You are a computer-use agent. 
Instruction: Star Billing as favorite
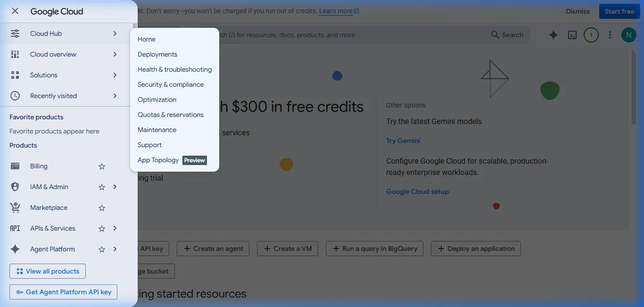tap(102, 166)
